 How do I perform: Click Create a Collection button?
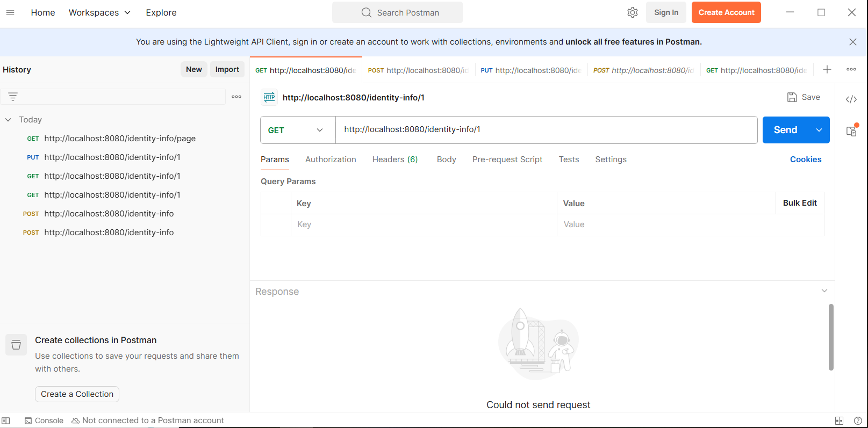pos(77,394)
